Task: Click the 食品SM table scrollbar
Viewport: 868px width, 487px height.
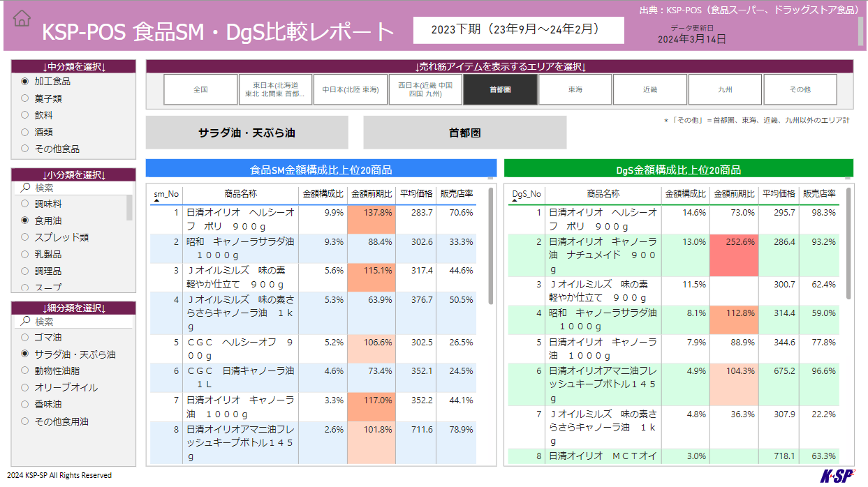Action: pyautogui.click(x=491, y=246)
